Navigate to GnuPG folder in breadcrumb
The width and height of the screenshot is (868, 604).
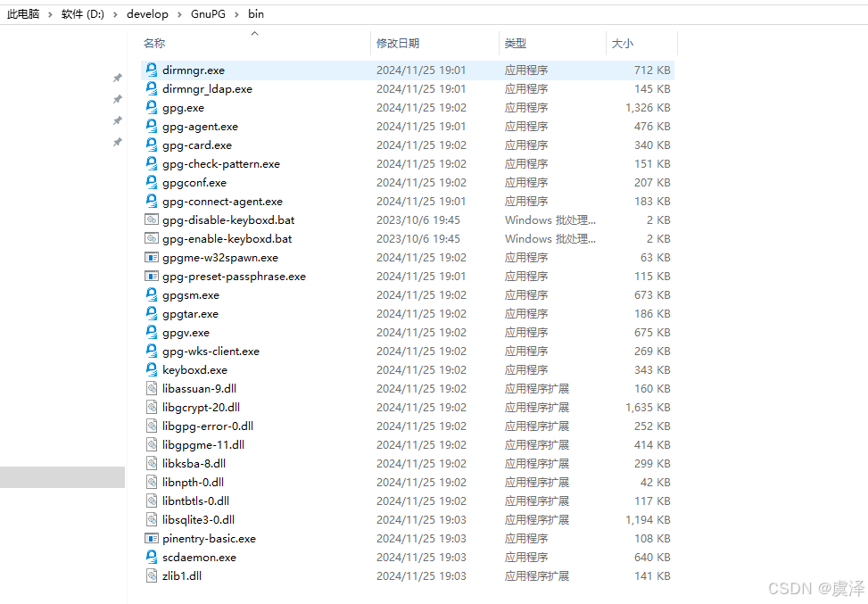pyautogui.click(x=208, y=14)
